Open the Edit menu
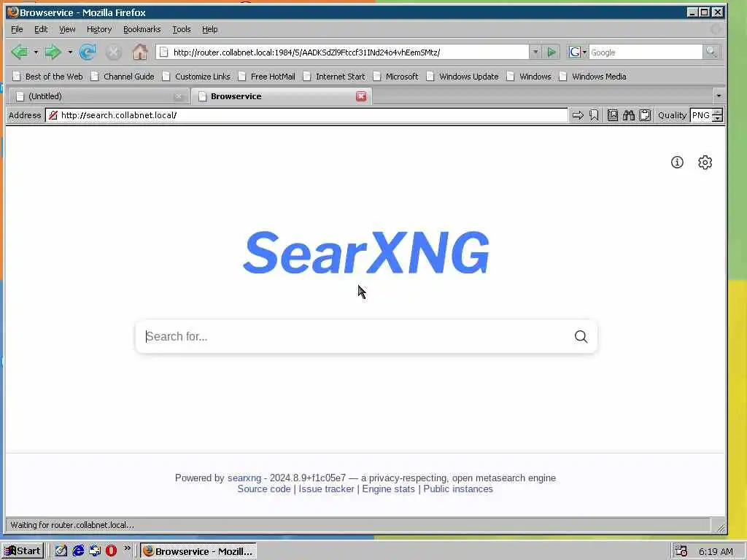The height and width of the screenshot is (560, 747). pos(41,29)
